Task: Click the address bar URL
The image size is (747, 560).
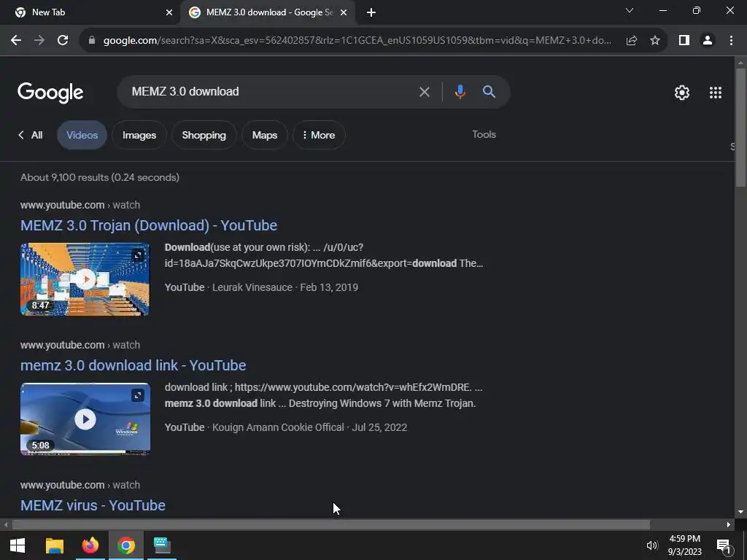Action: click(x=357, y=41)
